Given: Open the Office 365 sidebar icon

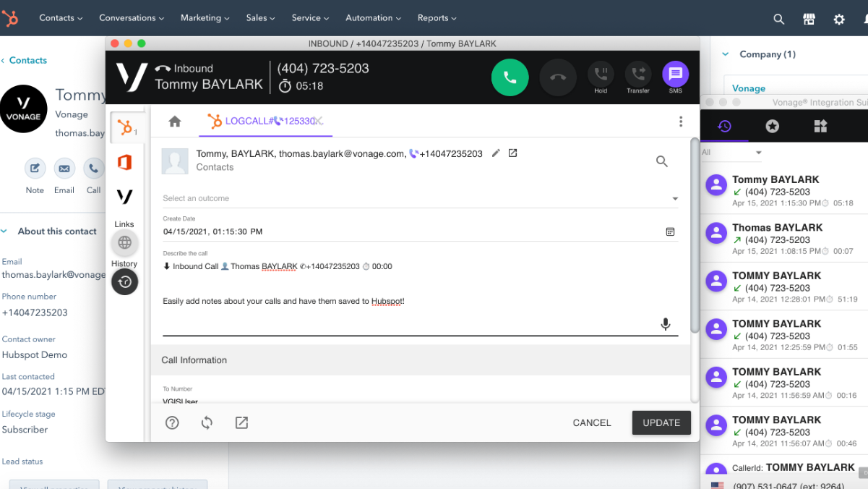Looking at the screenshot, I should click(124, 163).
